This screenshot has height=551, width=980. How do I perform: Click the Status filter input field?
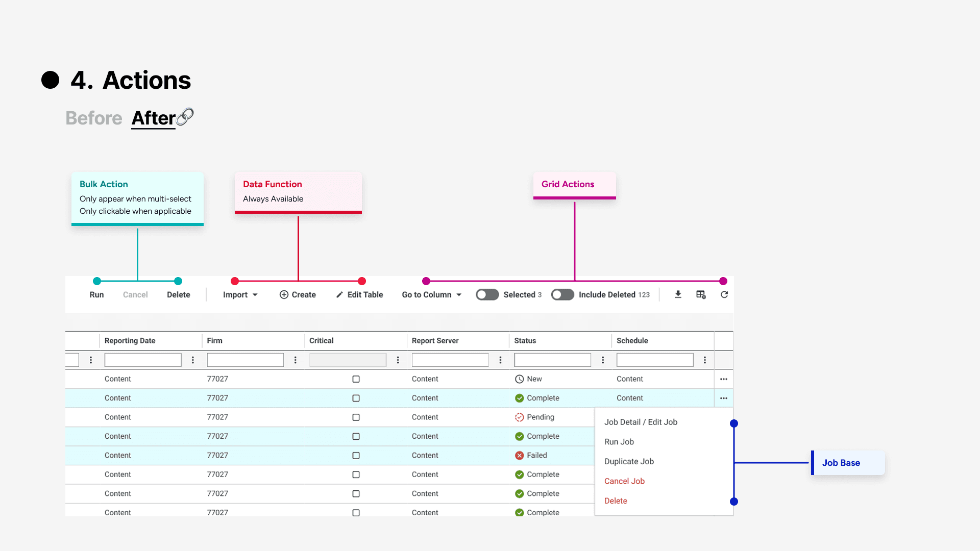[x=553, y=360]
